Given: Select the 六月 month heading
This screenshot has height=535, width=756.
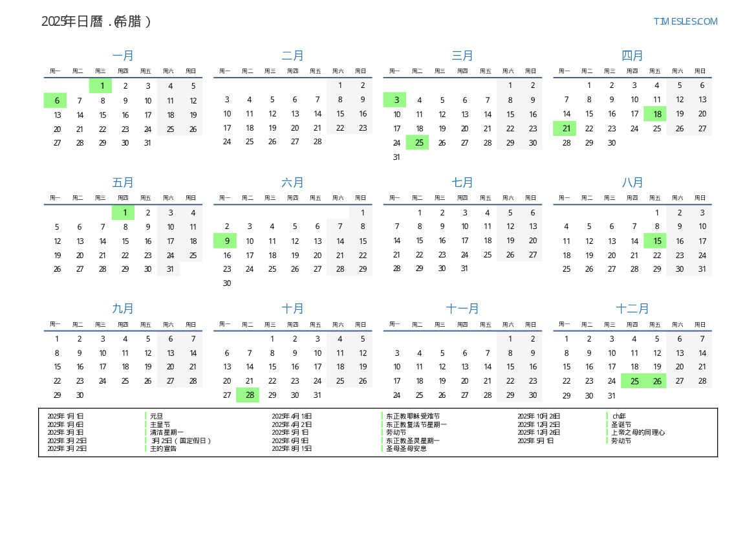Looking at the screenshot, I should pos(293,182).
